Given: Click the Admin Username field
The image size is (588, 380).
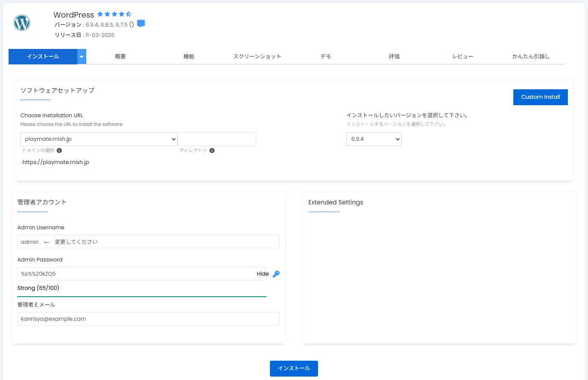Looking at the screenshot, I should [148, 242].
